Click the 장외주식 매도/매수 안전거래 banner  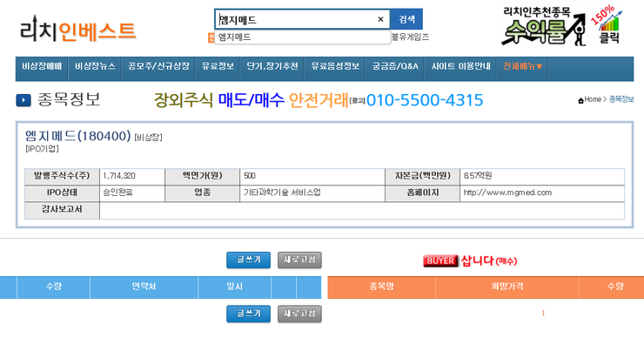[251, 100]
